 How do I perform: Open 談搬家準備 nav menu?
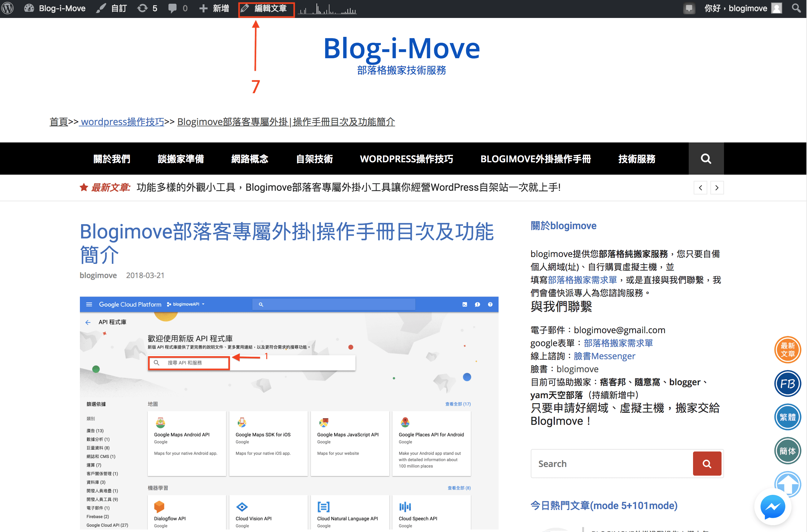181,159
